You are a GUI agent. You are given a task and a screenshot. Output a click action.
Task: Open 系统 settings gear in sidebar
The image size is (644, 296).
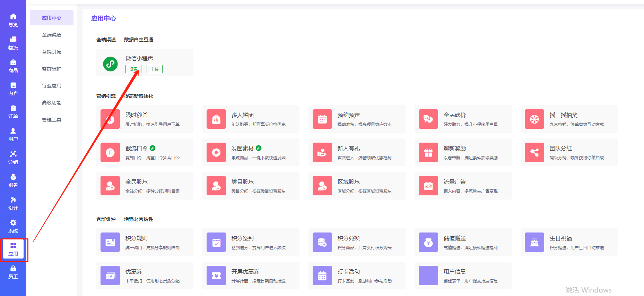click(13, 226)
